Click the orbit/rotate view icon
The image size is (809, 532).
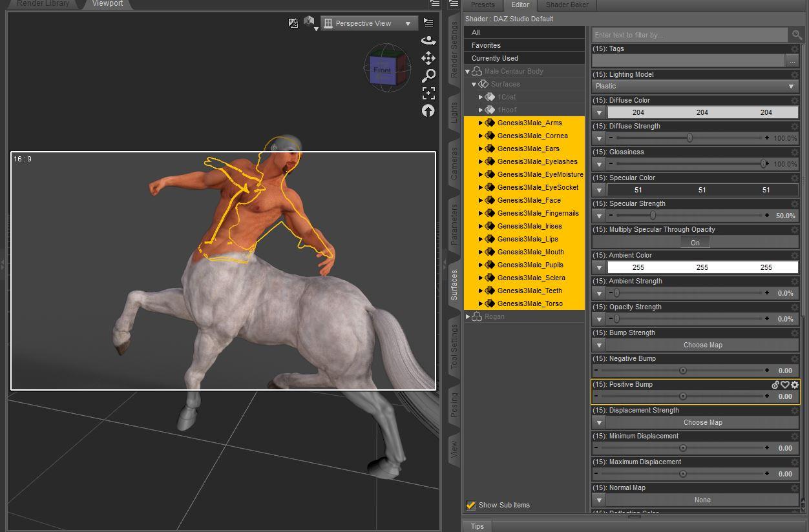coord(428,40)
